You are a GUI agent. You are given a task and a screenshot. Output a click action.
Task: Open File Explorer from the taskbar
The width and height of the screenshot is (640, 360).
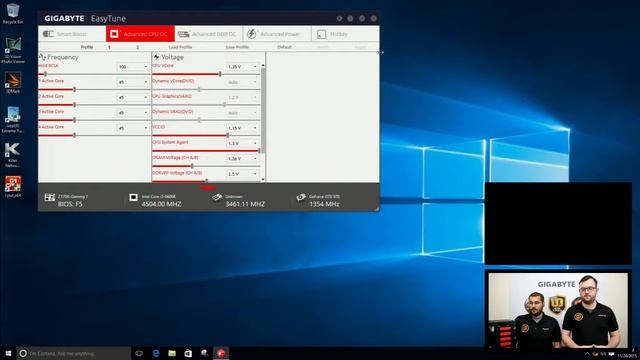tap(172, 353)
